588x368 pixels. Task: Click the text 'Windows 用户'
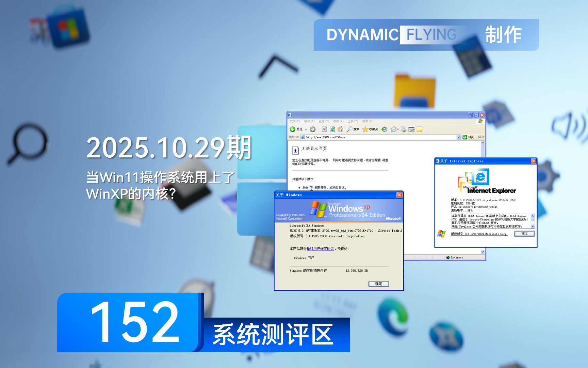pos(304,258)
